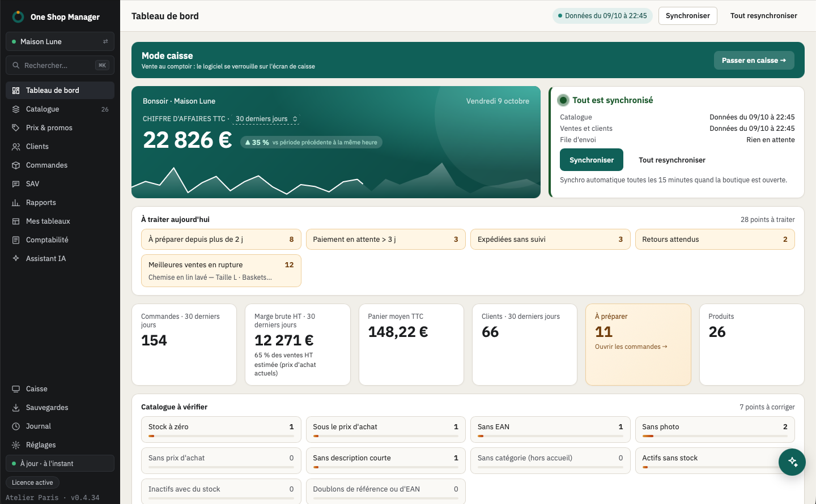Screen dimensions: 816x504
Task: Click the Caisse monitor icon
Action: click(16, 389)
